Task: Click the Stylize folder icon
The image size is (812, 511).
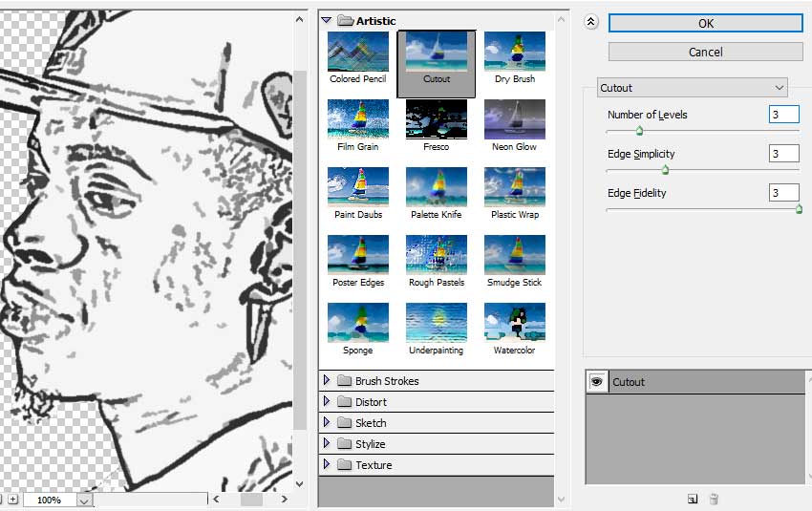Action: pos(344,444)
